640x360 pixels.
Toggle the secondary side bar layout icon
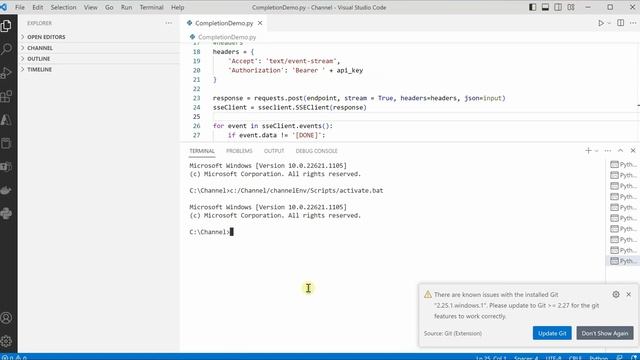tap(558, 7)
